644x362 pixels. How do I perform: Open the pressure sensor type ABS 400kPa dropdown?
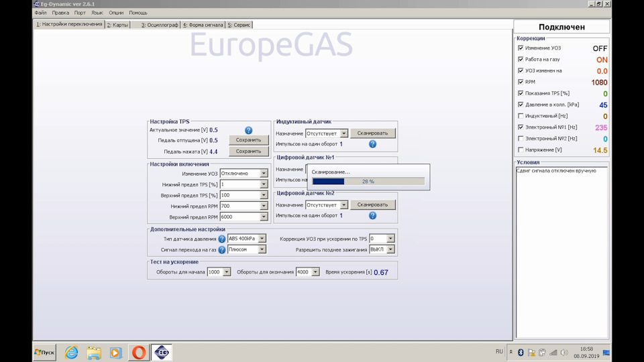(x=262, y=239)
